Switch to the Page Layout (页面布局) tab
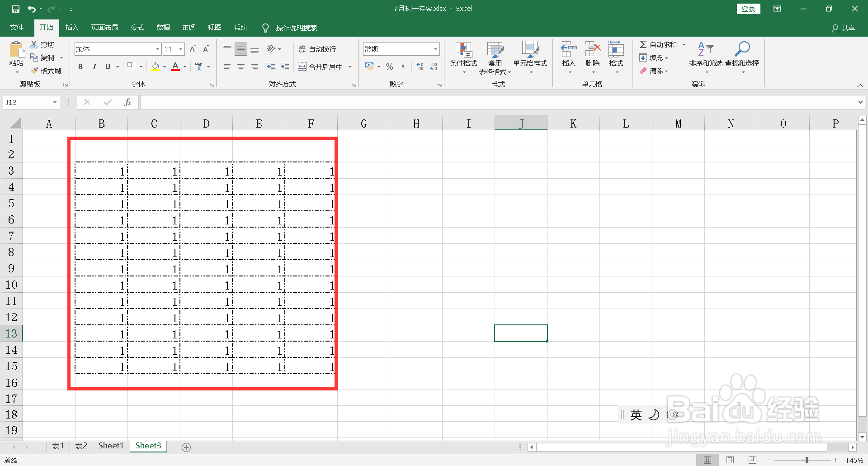 (104, 28)
